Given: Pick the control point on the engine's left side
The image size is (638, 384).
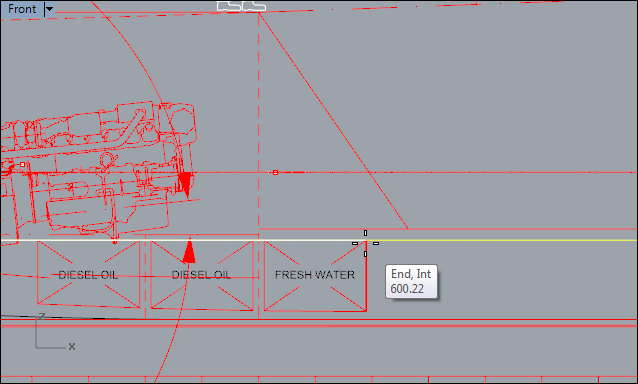Looking at the screenshot, I should [x=22, y=164].
